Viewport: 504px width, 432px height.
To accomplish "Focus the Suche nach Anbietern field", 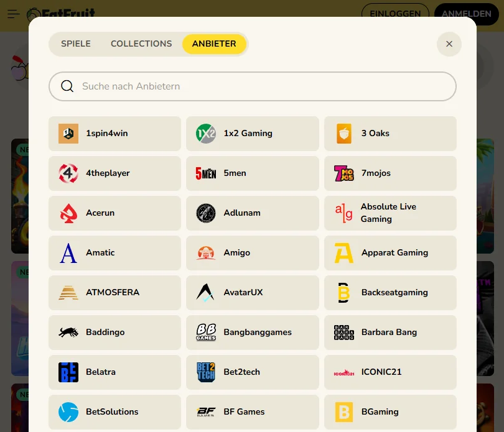I will (x=253, y=86).
